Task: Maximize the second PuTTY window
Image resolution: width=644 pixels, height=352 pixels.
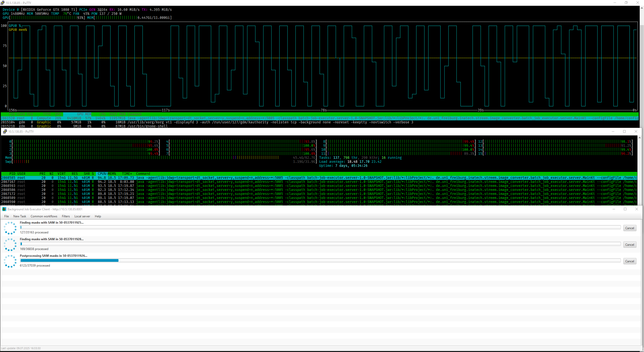Action: (624, 131)
